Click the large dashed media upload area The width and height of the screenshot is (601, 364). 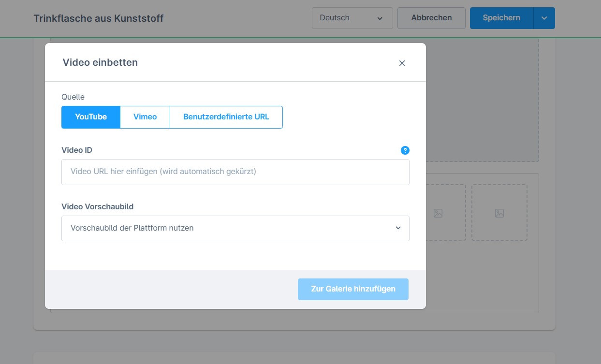(482, 102)
